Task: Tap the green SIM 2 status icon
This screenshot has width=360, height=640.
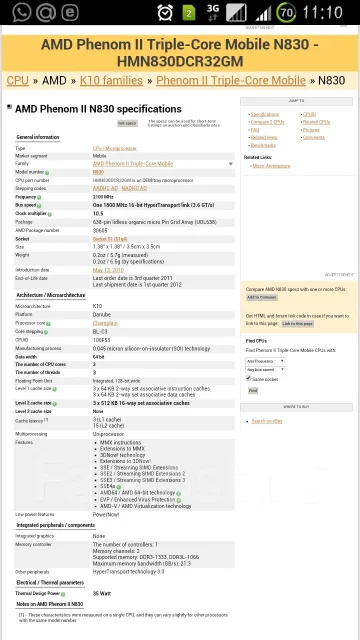Action: (x=189, y=13)
